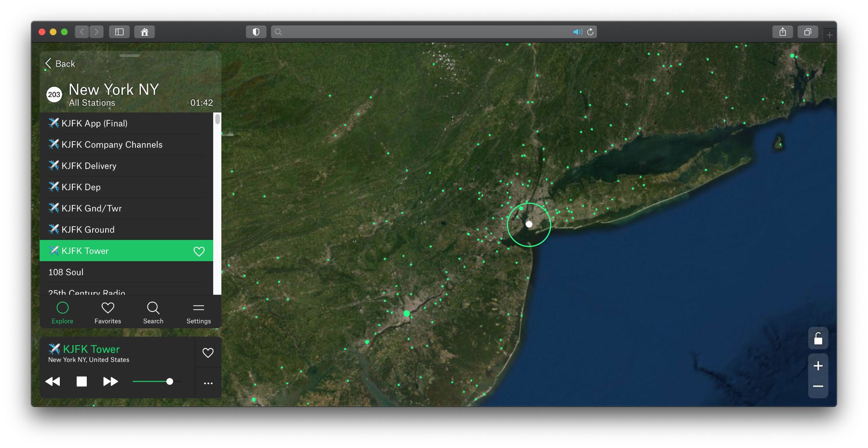Viewport: 868px width, 448px height.
Task: Switch to the Search tab
Action: [x=153, y=313]
